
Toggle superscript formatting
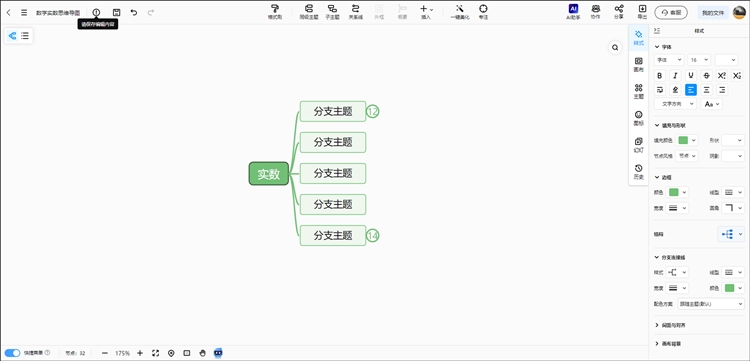click(722, 76)
